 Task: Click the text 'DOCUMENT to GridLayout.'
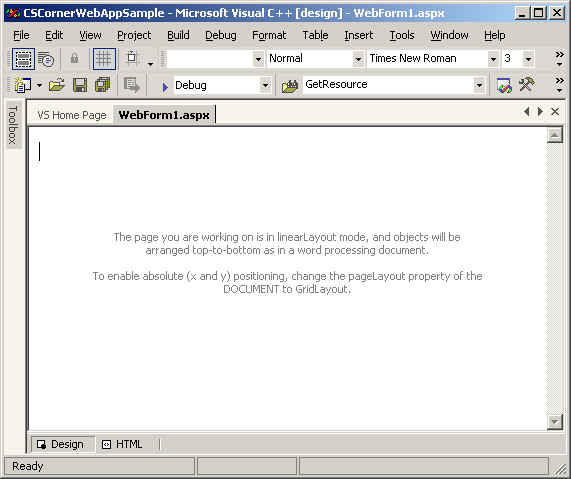[x=287, y=289]
